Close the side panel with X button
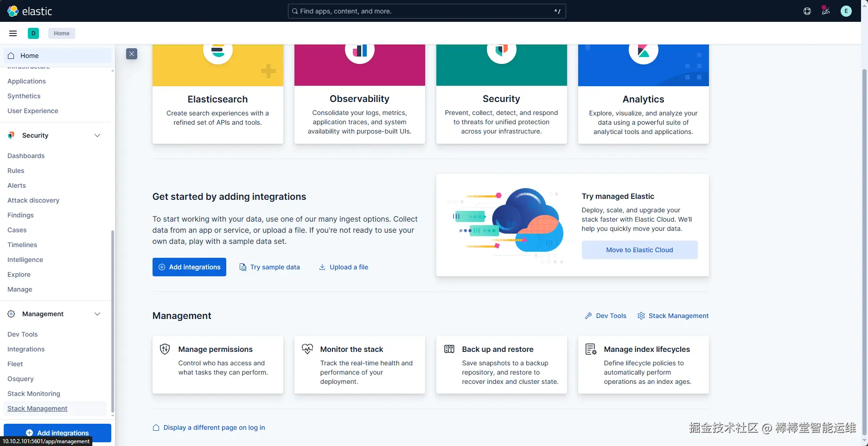Screen dimensions: 868x446 tap(132, 54)
